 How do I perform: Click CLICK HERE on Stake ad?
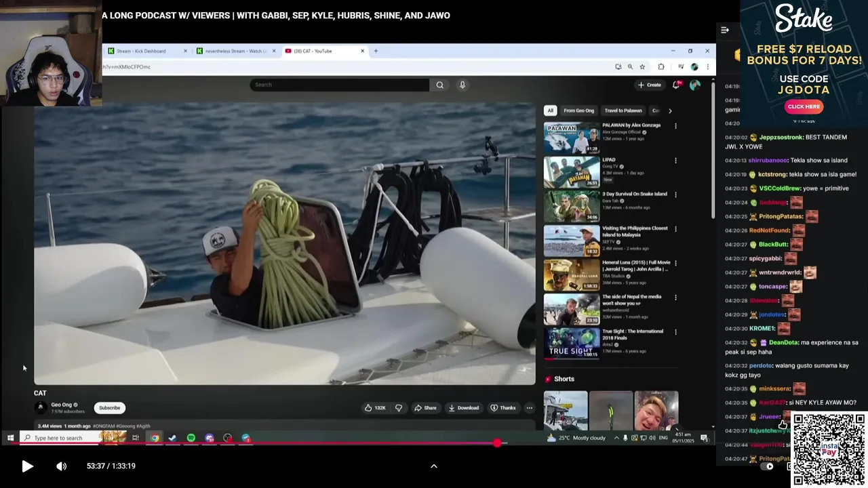tap(804, 106)
